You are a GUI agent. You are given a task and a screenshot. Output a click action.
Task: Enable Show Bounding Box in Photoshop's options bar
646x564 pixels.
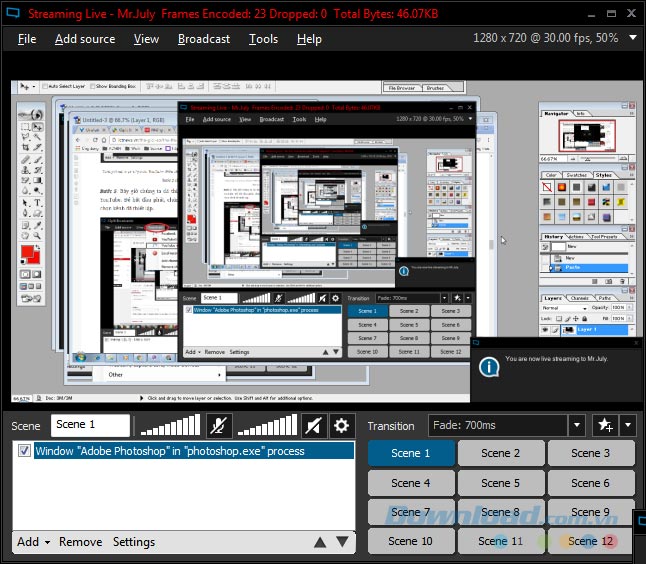point(92,87)
